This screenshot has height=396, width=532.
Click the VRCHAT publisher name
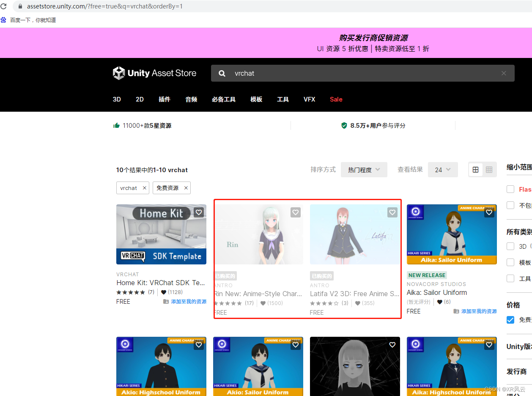click(x=128, y=275)
